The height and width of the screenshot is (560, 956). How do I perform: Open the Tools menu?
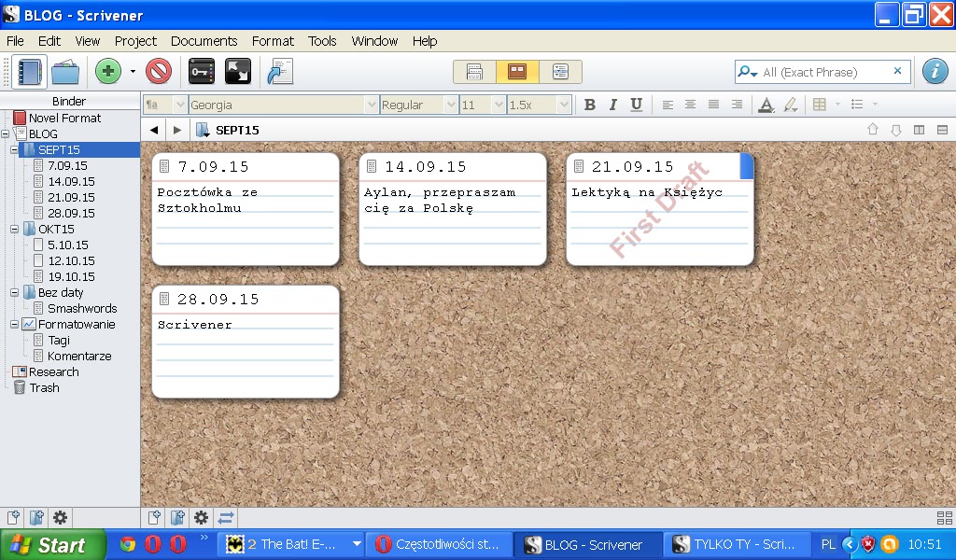[x=322, y=41]
